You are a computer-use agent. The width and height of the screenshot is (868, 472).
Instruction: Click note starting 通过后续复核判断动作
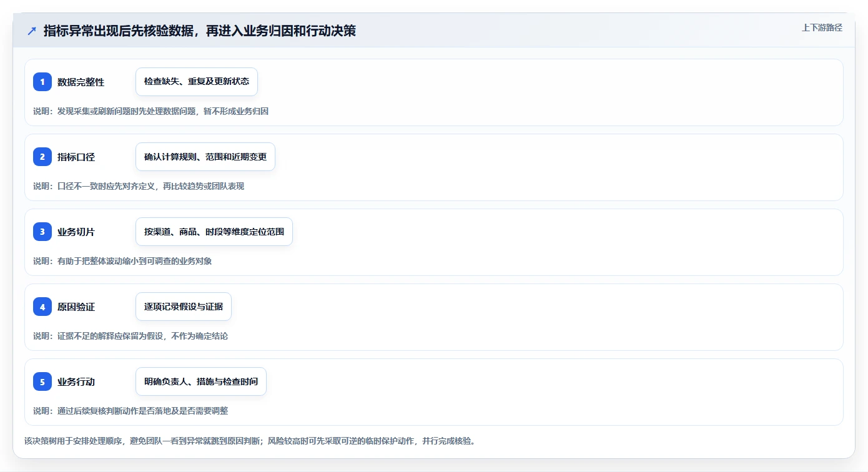(x=131, y=411)
